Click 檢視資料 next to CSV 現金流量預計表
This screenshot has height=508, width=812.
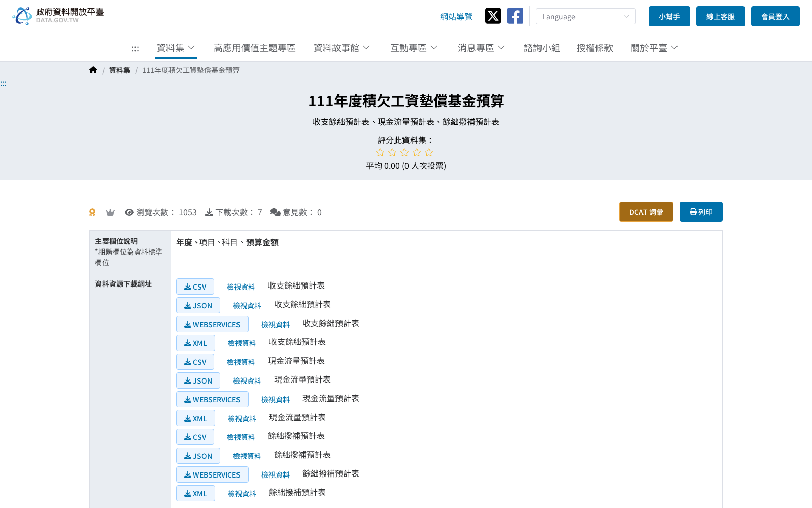click(x=241, y=362)
